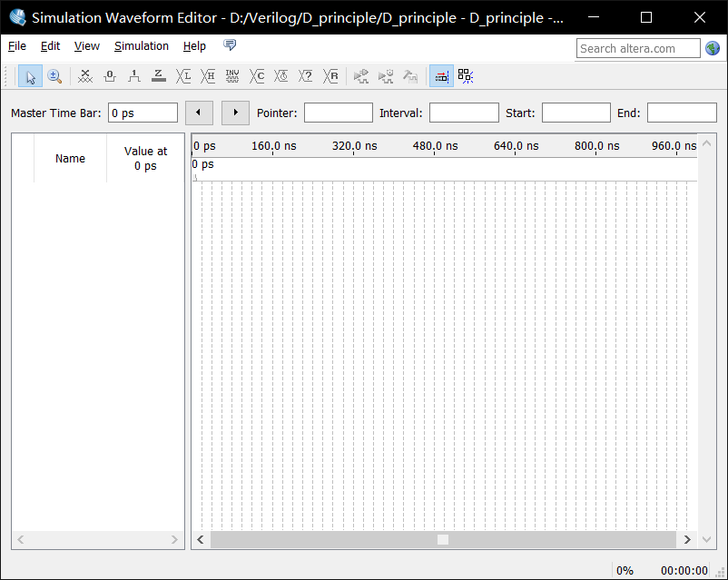Click waveform horizontal scrollbar left arrow
Image resolution: width=728 pixels, height=580 pixels.
pyautogui.click(x=201, y=539)
